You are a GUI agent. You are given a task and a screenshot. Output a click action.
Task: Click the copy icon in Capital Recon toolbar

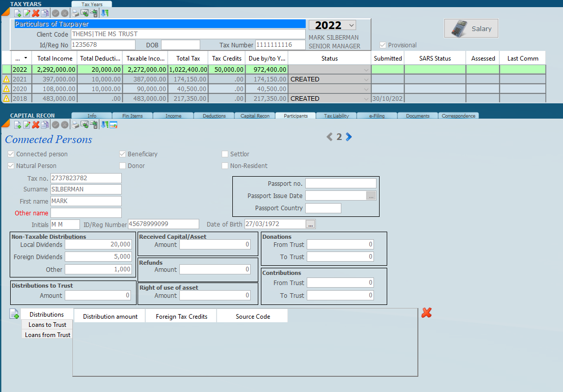pos(45,125)
